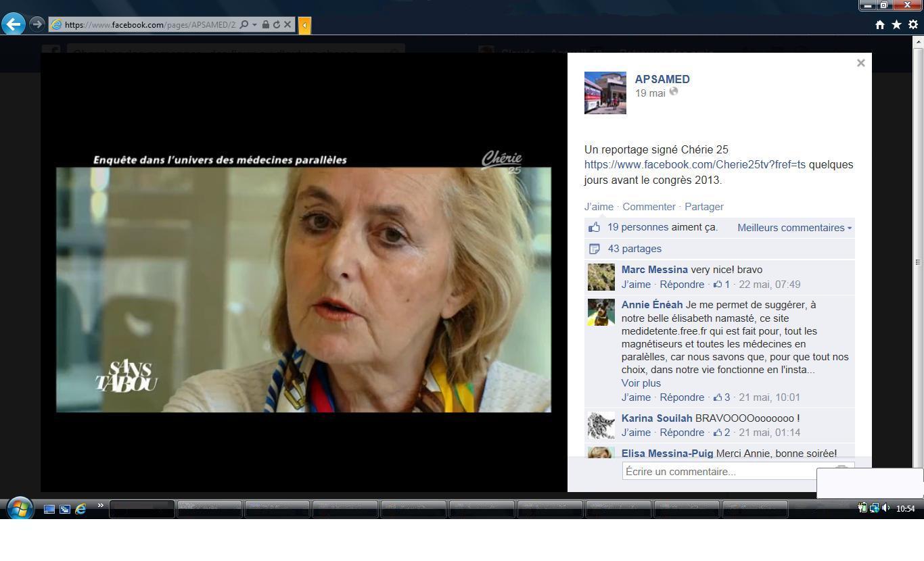Close the photo viewer overlay
Screen dimensions: 924x561
point(860,63)
